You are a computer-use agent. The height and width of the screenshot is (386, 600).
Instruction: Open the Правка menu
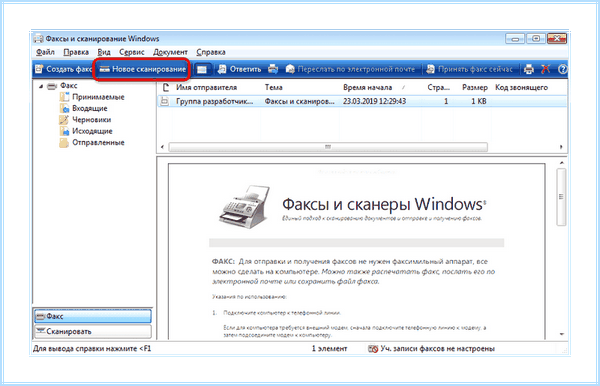point(76,52)
